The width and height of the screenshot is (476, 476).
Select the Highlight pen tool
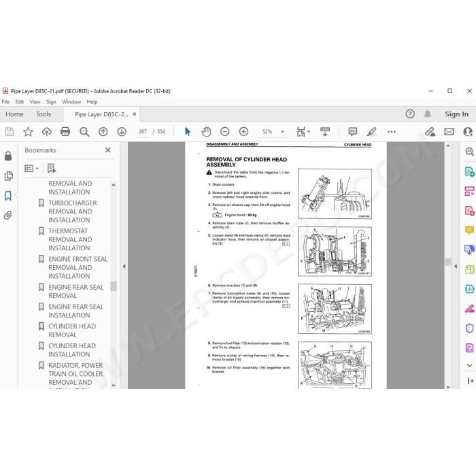point(371,131)
